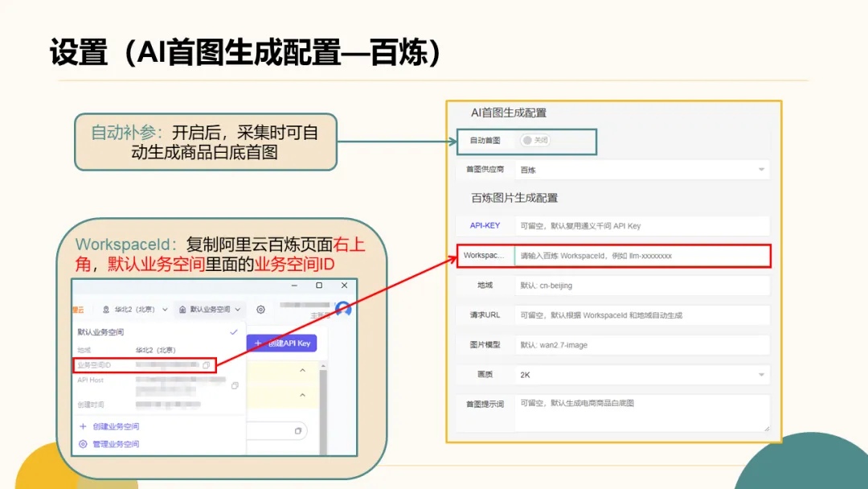Click the scrollbar up arrow in Aliyun window
The image size is (868, 489).
(323, 366)
